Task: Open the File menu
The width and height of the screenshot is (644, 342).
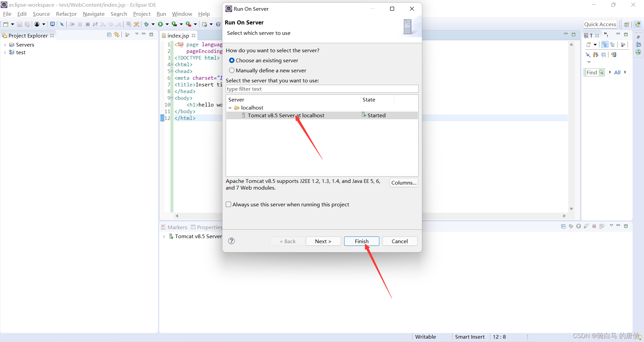Action: click(7, 14)
